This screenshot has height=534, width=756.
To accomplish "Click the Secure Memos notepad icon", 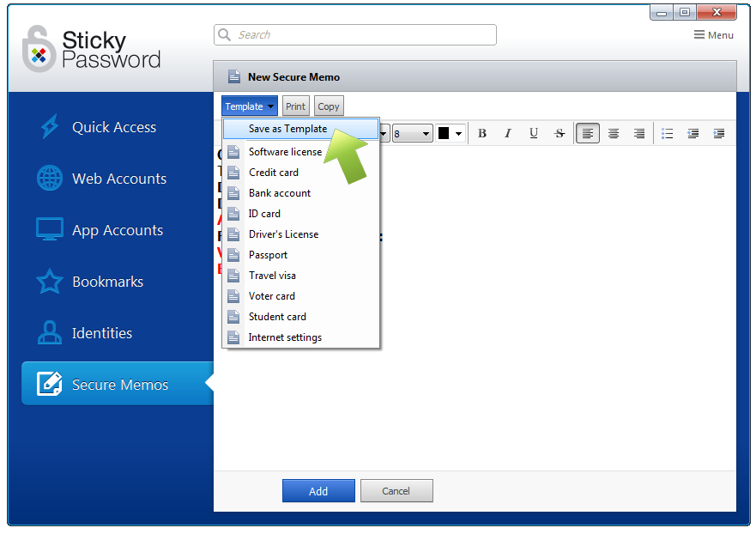I will [x=50, y=384].
